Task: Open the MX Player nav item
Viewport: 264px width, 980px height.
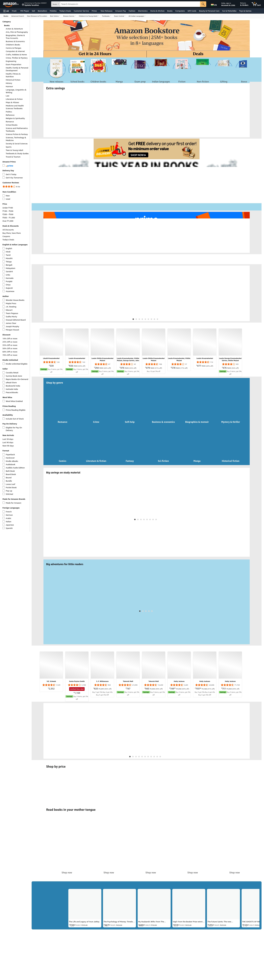Action: (25, 11)
